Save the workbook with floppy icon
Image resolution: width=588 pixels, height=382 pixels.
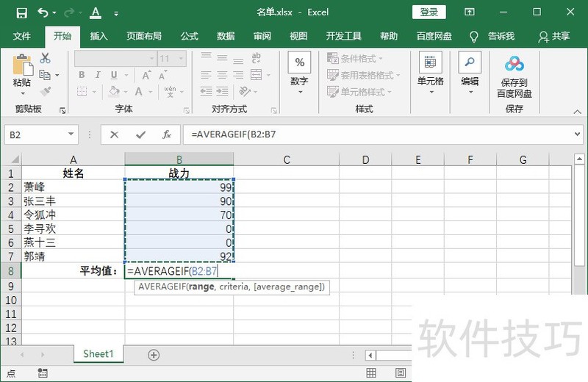(22, 13)
